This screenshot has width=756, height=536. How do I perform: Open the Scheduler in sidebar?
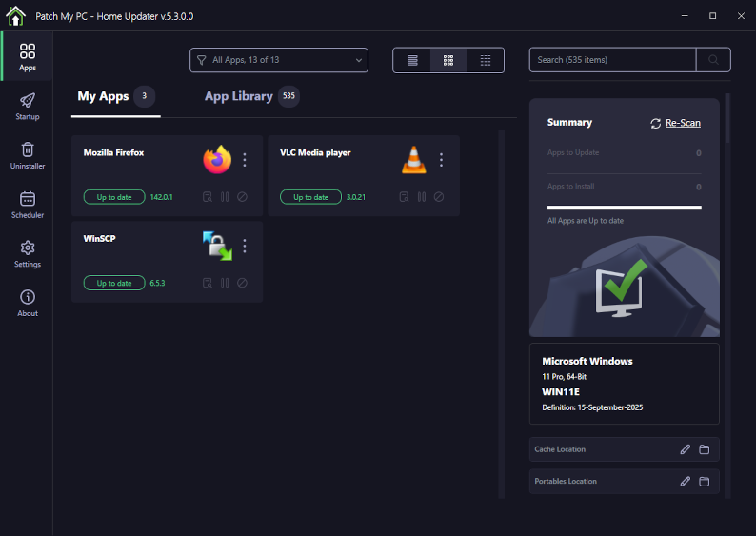(27, 205)
